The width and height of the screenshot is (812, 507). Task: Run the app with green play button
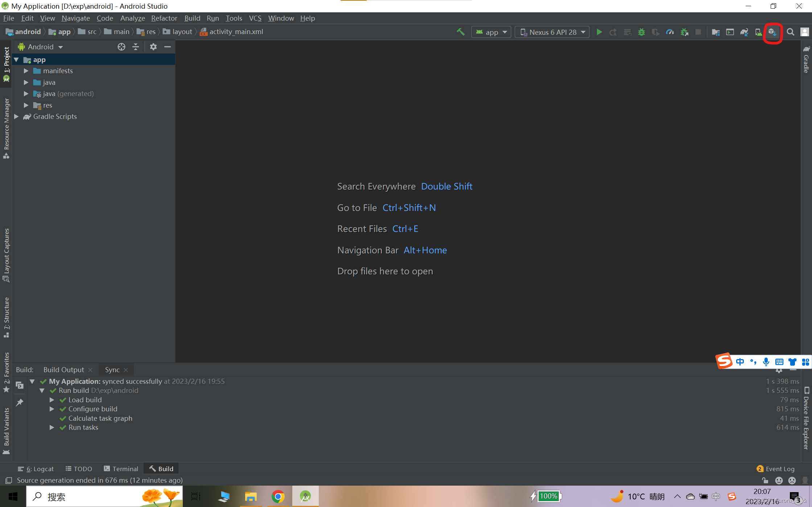599,32
